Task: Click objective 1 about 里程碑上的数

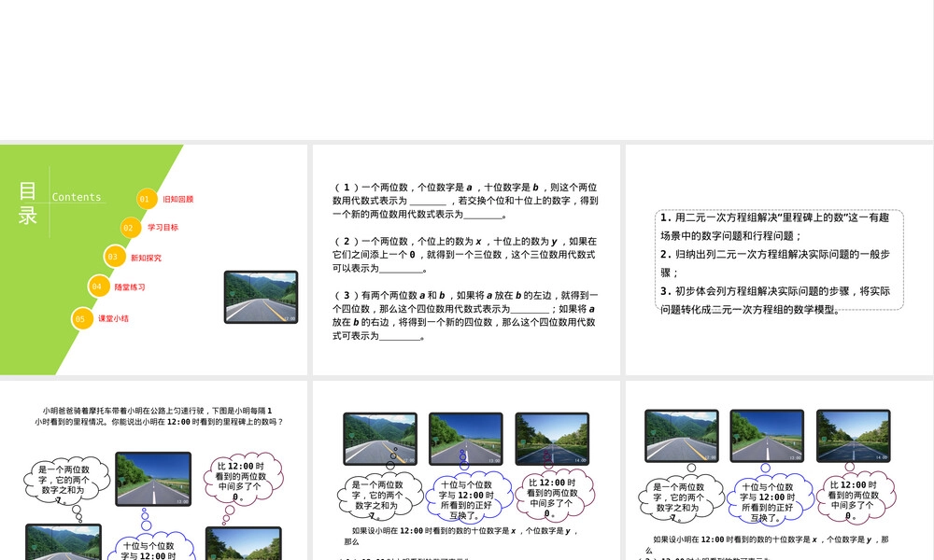Action: (x=774, y=227)
